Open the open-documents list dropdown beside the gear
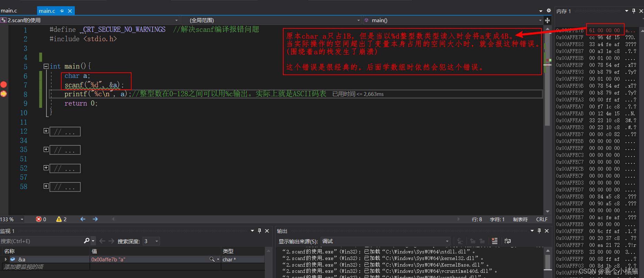Viewport: 644px width, 278px height. click(541, 11)
